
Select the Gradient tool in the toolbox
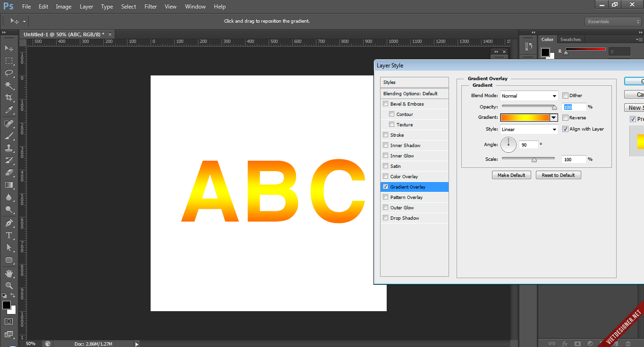pos(9,185)
